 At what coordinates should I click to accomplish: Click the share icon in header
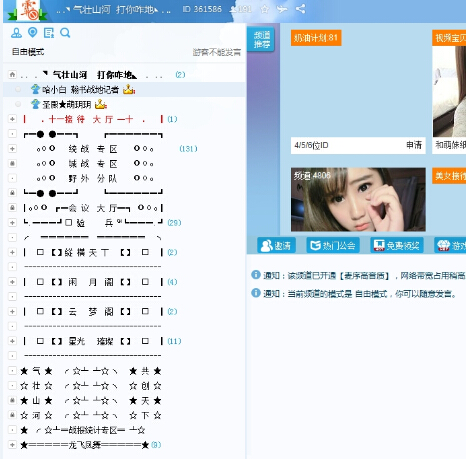[x=300, y=9]
